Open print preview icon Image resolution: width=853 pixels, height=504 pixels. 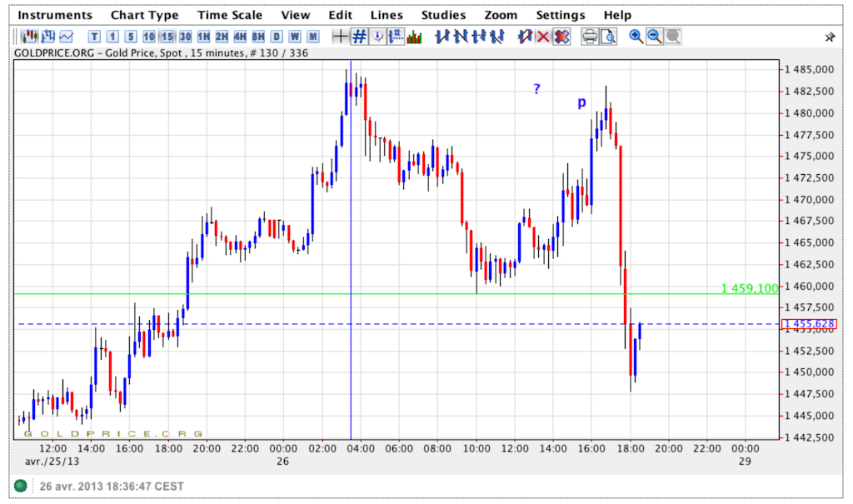coord(608,36)
